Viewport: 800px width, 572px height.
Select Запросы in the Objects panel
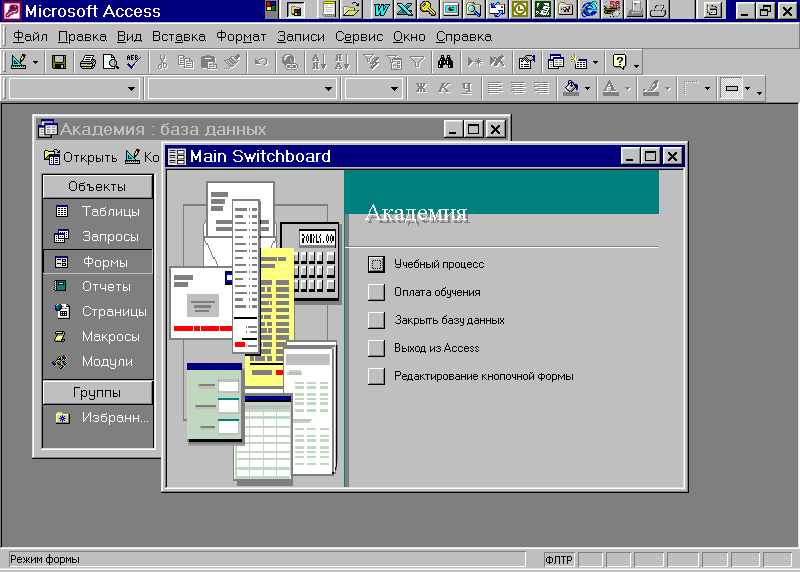(x=98, y=236)
